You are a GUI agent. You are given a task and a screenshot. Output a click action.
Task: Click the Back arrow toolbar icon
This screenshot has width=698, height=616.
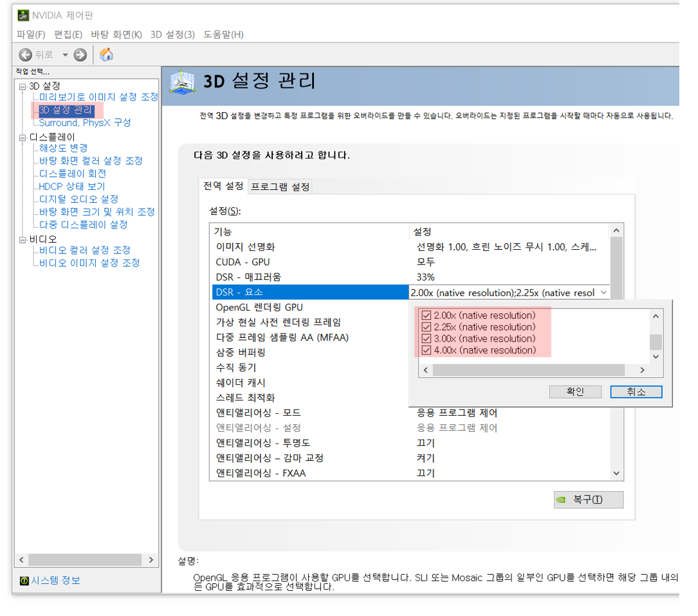tap(25, 55)
